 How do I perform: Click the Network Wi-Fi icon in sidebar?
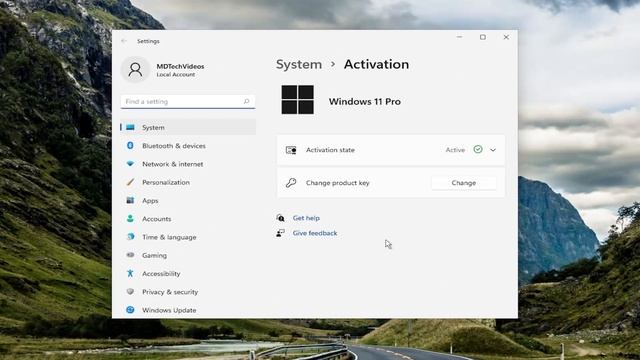pyautogui.click(x=130, y=164)
